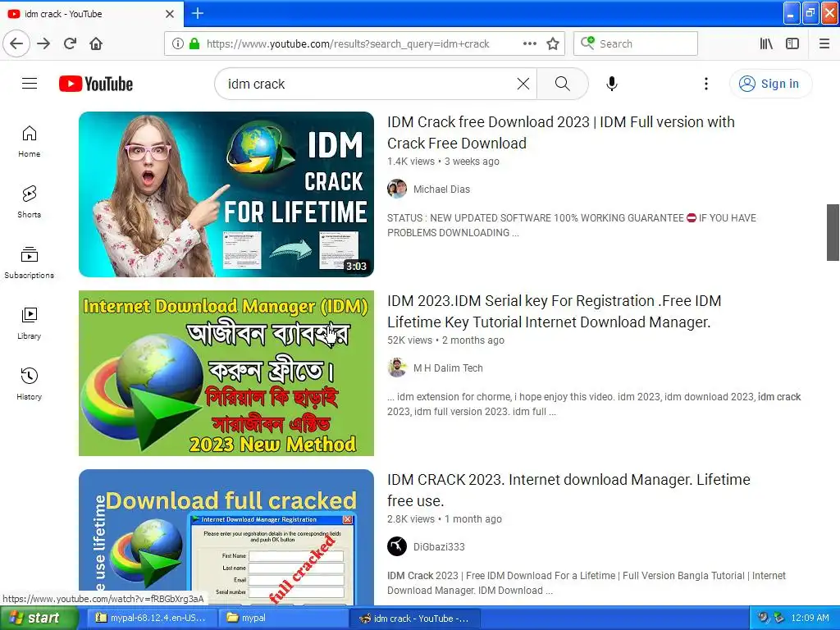
Task: Open video title IDM 2023.IDM Serial key For Registration
Action: [554, 311]
